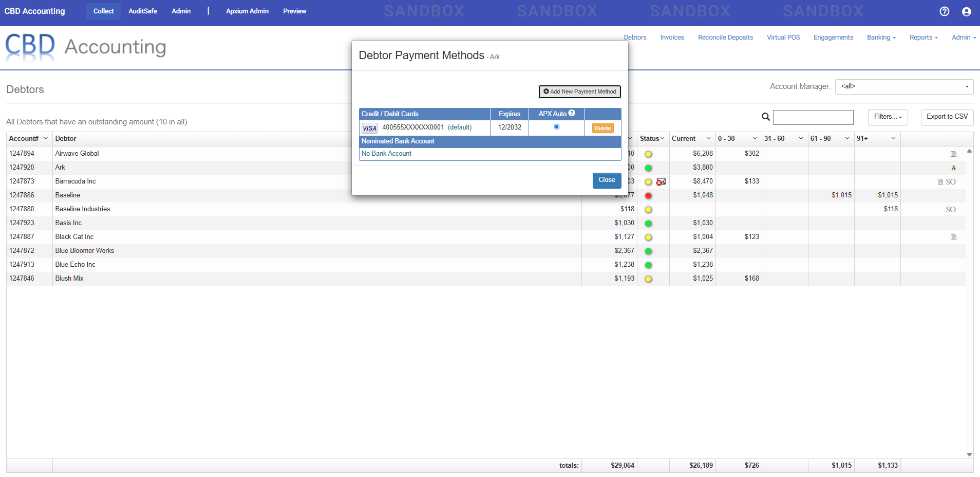Click the (default) label on the card
The image size is (980, 477).
(460, 127)
